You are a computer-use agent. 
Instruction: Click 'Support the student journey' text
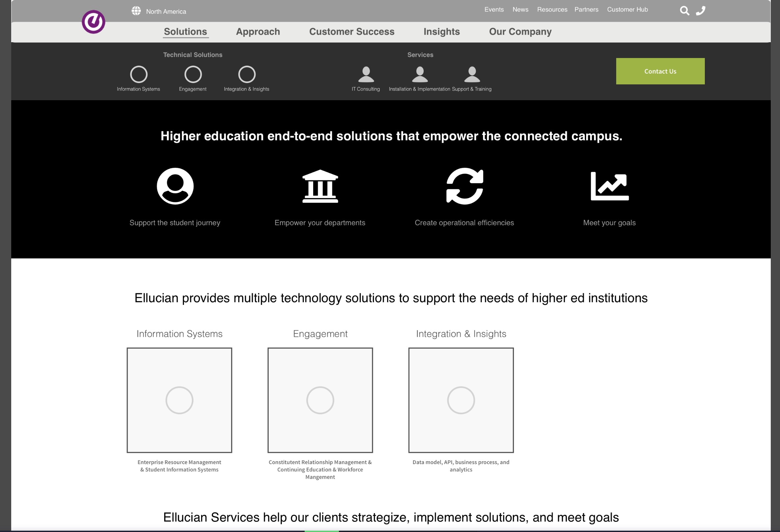175,222
